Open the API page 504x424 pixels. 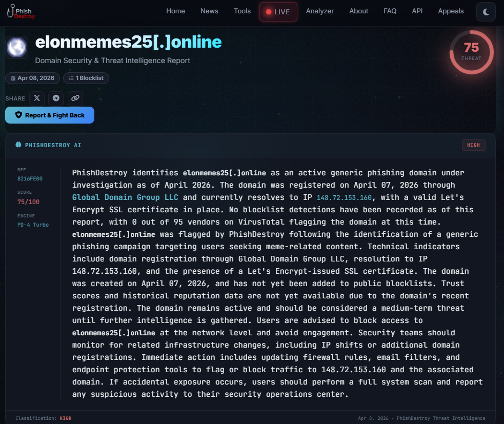pyautogui.click(x=417, y=11)
